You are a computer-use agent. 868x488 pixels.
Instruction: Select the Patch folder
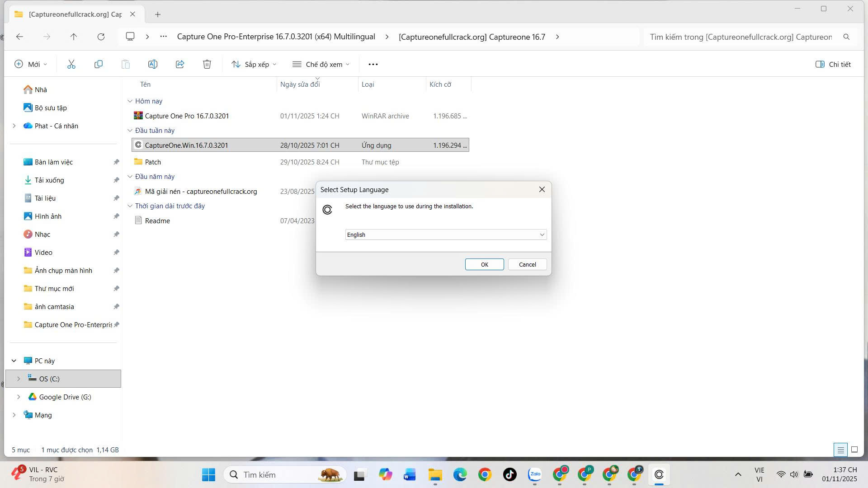[153, 162]
